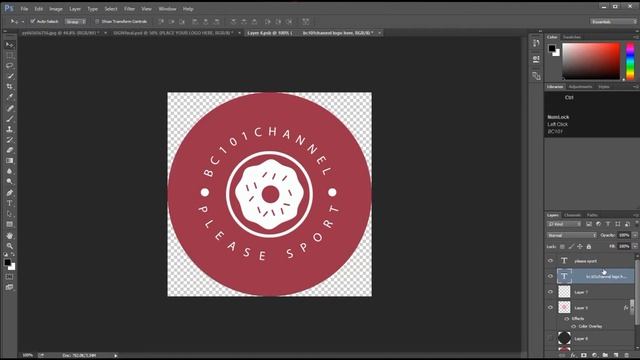The height and width of the screenshot is (360, 640).
Task: Add a layer mask from Layers panel bottom
Action: tap(584, 356)
